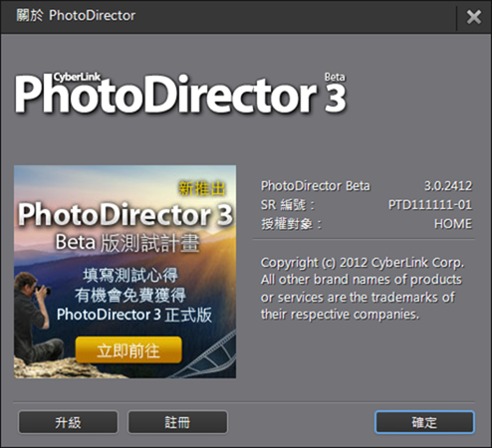
Task: Confirm with the 確定 button
Action: tap(424, 422)
